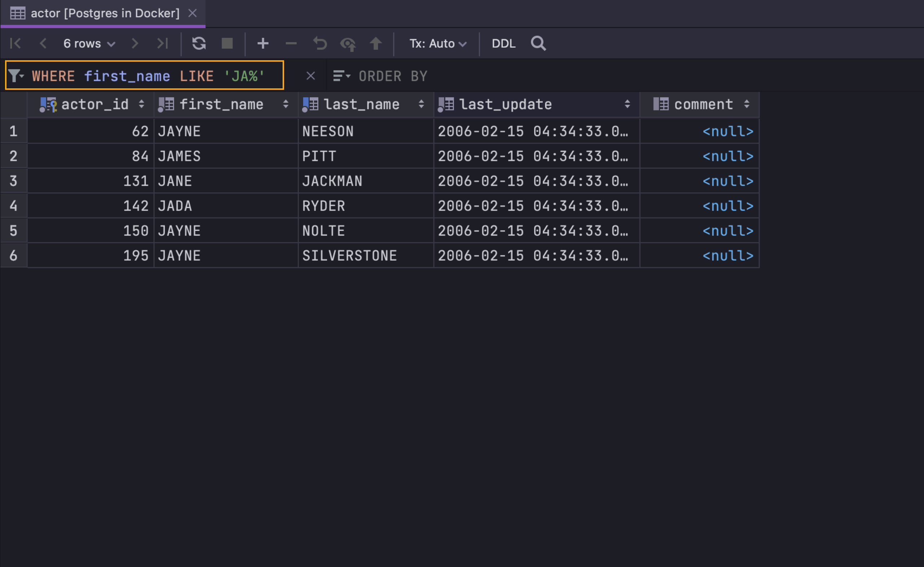The image size is (924, 567).
Task: Open the ORDER BY sort history dropdown
Action: pyautogui.click(x=341, y=76)
